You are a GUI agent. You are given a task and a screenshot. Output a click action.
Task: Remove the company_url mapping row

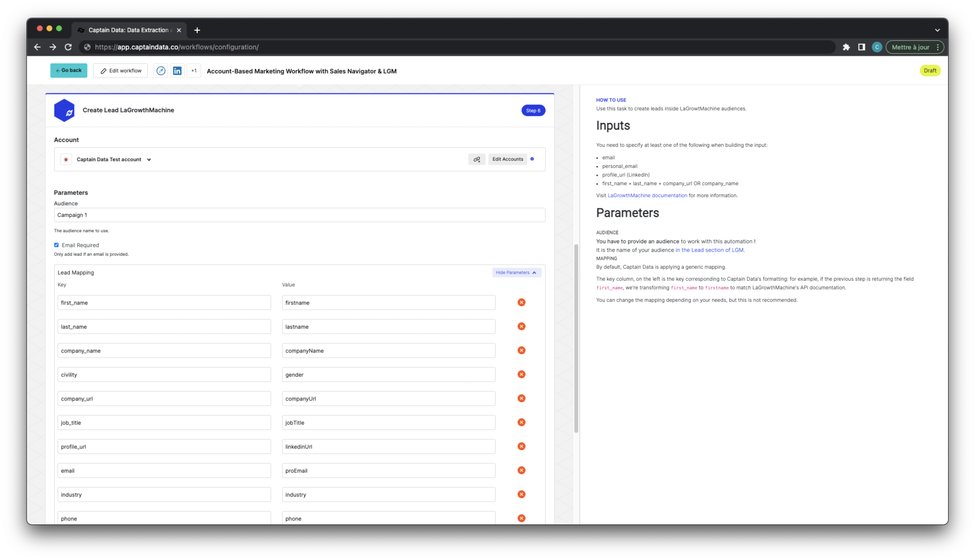pyautogui.click(x=521, y=398)
